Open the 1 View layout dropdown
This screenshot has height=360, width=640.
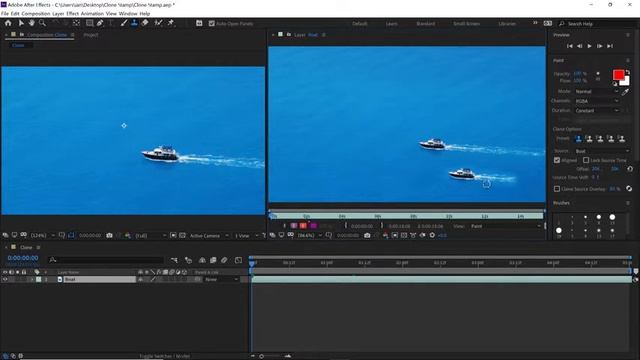(247, 236)
